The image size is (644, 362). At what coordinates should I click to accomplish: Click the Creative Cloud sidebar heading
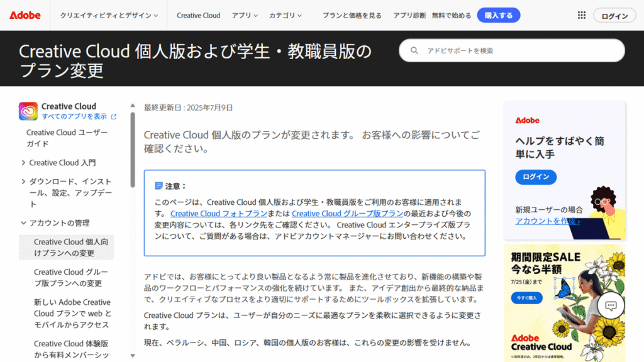point(69,106)
